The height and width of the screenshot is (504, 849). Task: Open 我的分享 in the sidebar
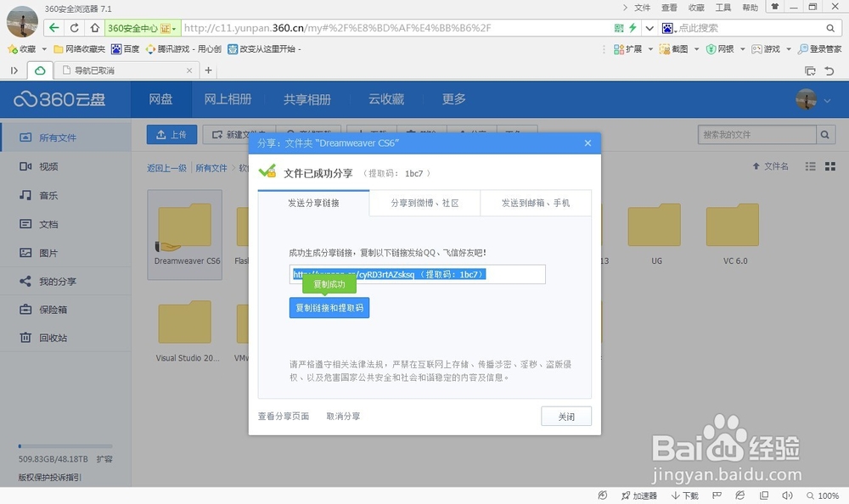66,281
